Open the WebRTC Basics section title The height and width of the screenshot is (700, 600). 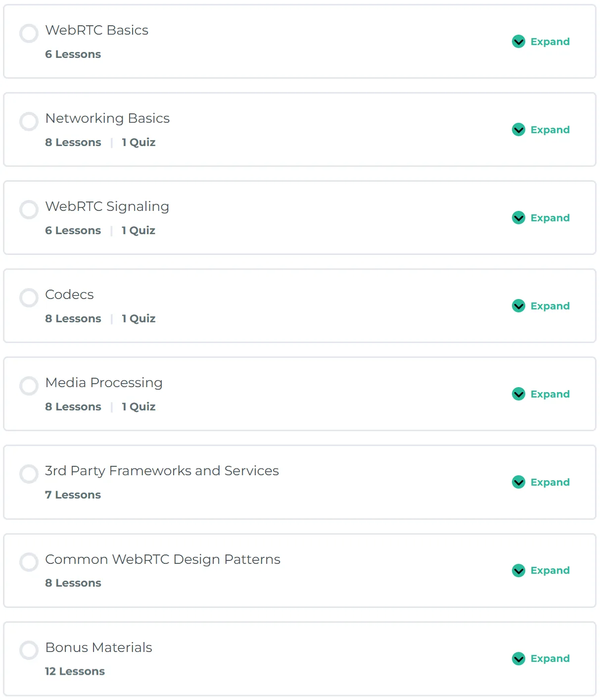tap(97, 30)
